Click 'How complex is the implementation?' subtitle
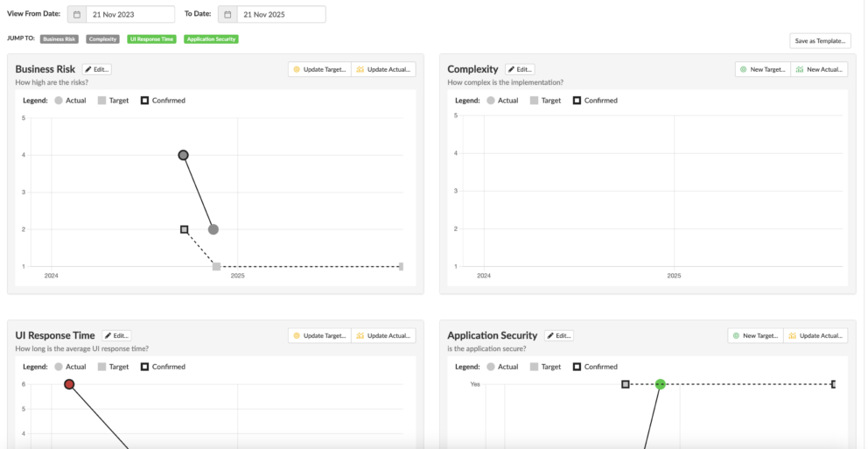 click(506, 82)
